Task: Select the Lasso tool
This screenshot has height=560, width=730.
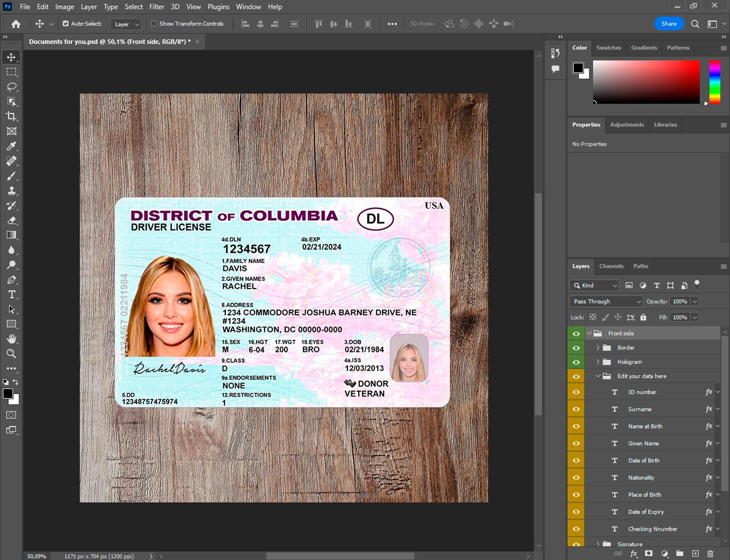Action: [12, 87]
